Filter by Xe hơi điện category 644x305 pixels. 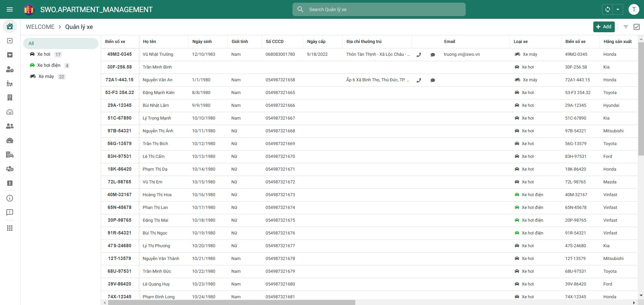click(50, 66)
